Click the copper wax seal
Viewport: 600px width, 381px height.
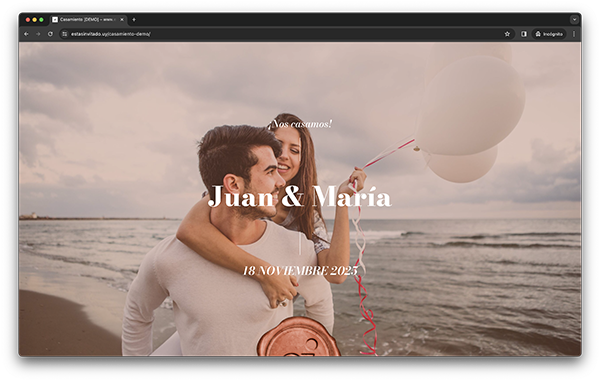coord(298,337)
